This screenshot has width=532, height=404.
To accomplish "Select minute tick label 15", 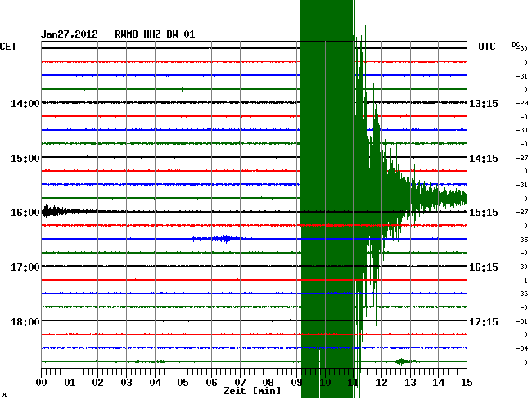I will pos(467,383).
